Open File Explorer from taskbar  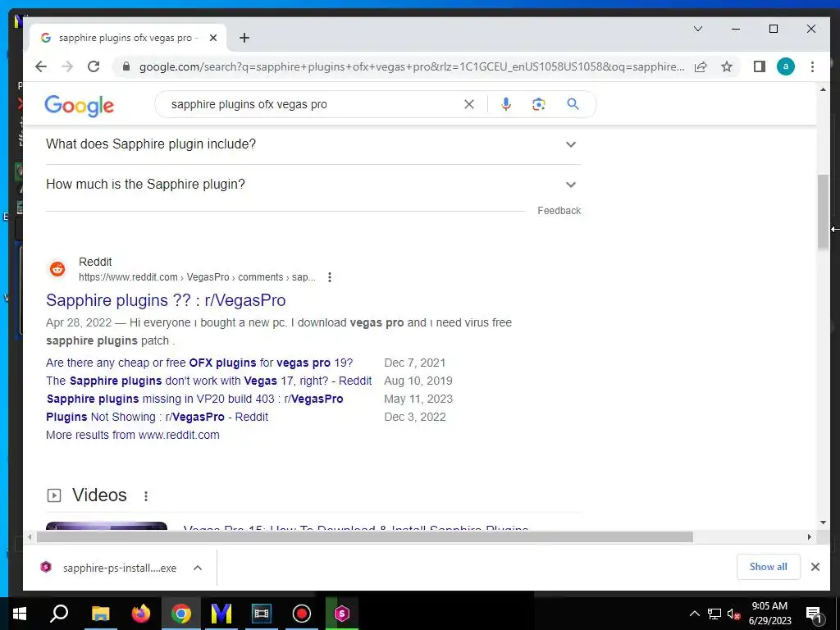pyautogui.click(x=100, y=614)
